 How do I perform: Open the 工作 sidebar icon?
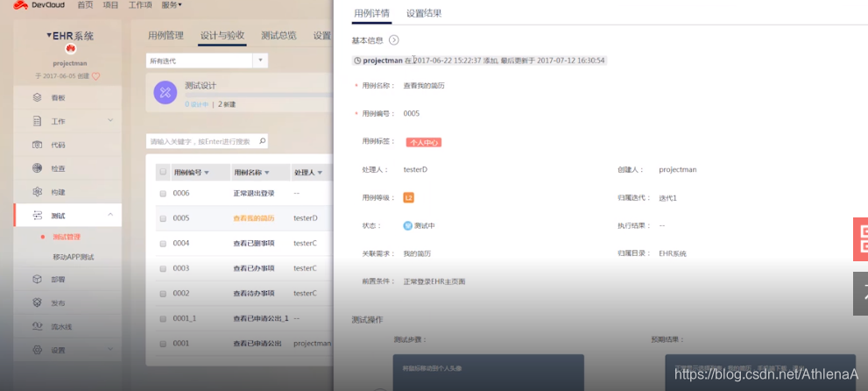point(37,121)
